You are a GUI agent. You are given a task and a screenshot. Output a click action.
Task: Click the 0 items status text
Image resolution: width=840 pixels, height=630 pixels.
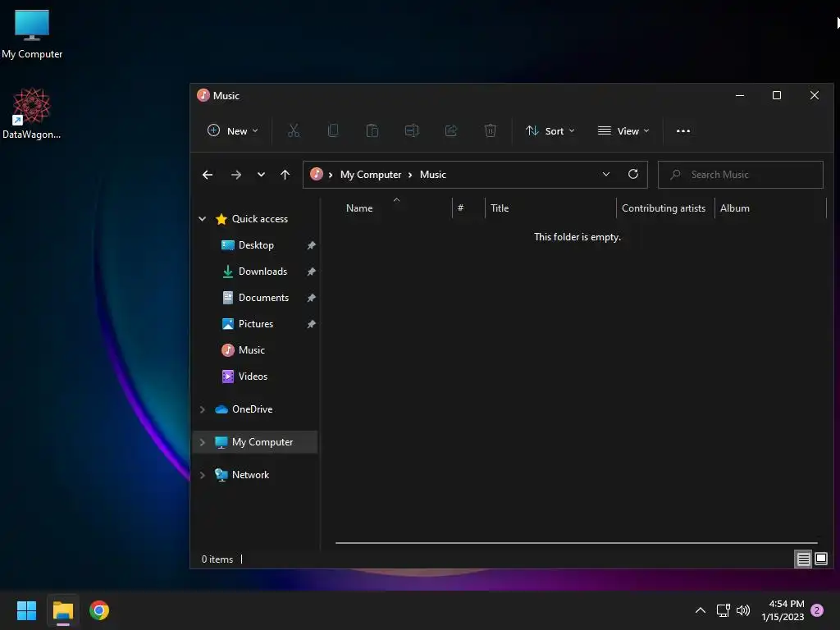[x=217, y=559]
